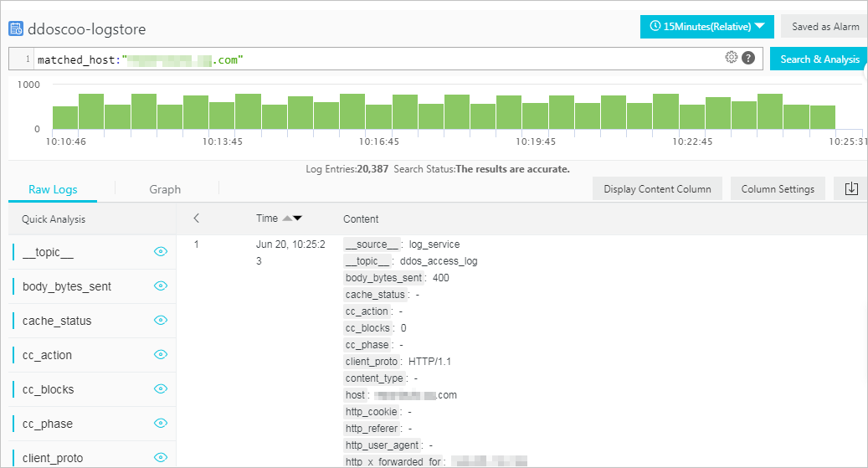
Task: Select the cache_status field in Quick Analysis
Action: click(x=56, y=321)
